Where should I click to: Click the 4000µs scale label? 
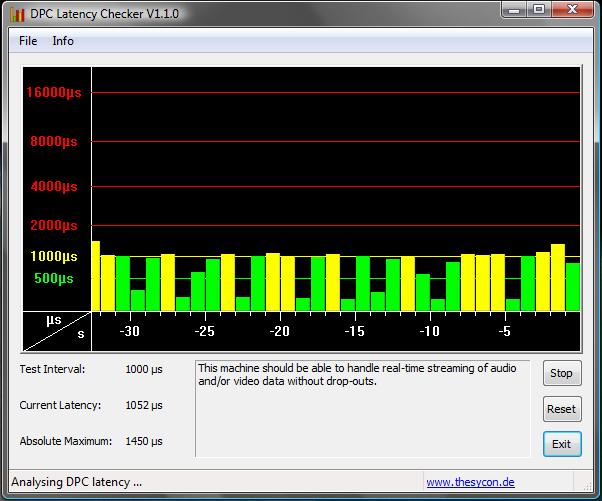54,186
